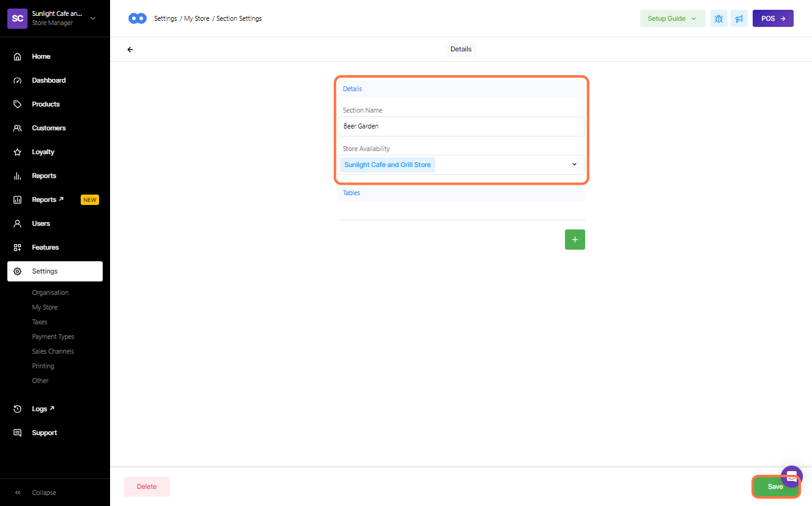812x506 pixels.
Task: Click the SC store avatar icon
Action: coord(18,18)
